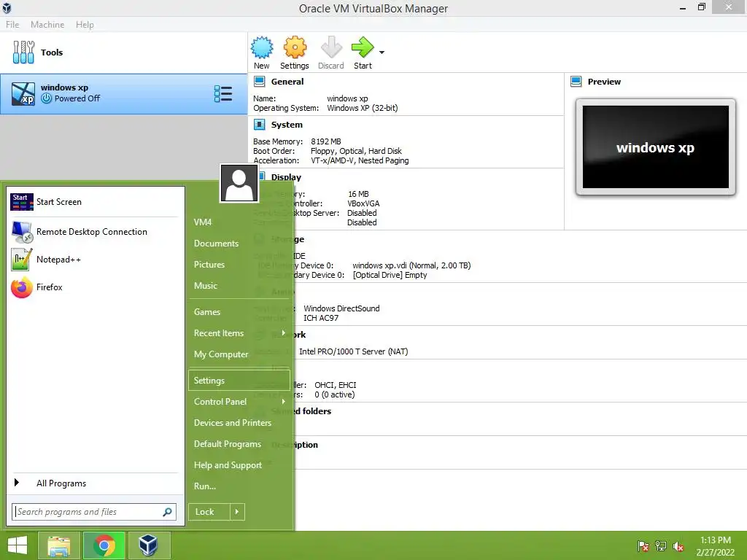Select the windows xp VM entry

coord(123,94)
